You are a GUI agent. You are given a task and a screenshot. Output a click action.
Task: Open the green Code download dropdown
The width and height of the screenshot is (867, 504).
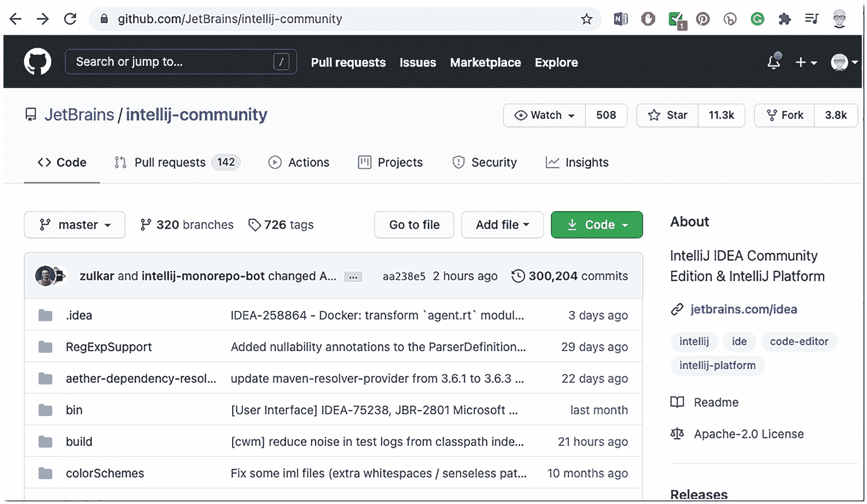pos(597,225)
